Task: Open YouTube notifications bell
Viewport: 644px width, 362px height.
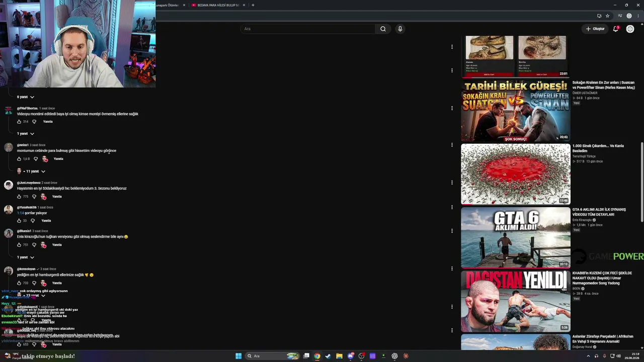Action: click(615, 29)
